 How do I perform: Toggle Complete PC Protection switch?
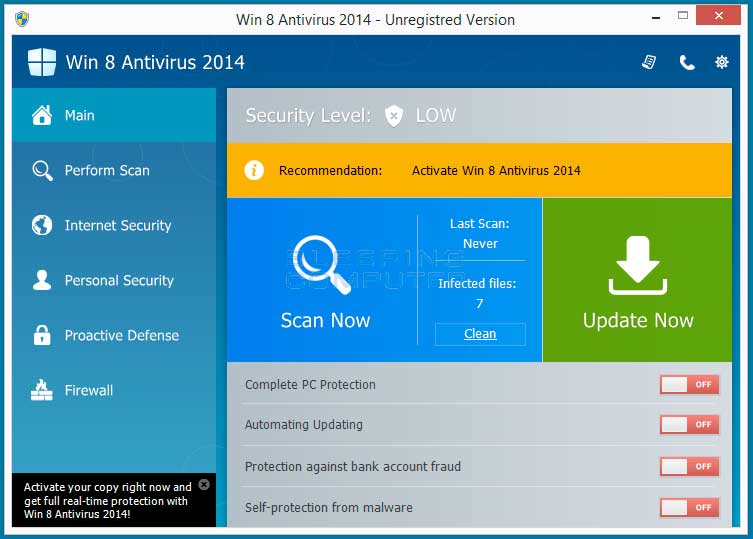pos(689,384)
